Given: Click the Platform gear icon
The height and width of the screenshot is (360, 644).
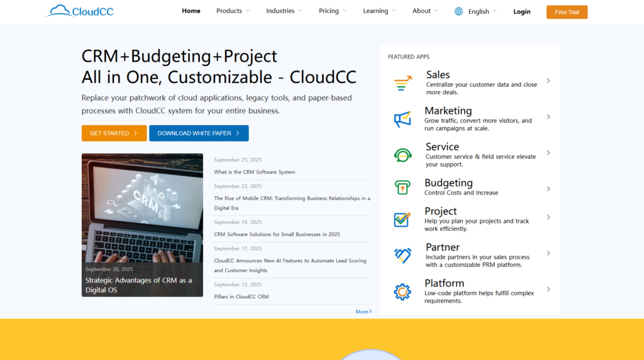Looking at the screenshot, I should (x=402, y=291).
